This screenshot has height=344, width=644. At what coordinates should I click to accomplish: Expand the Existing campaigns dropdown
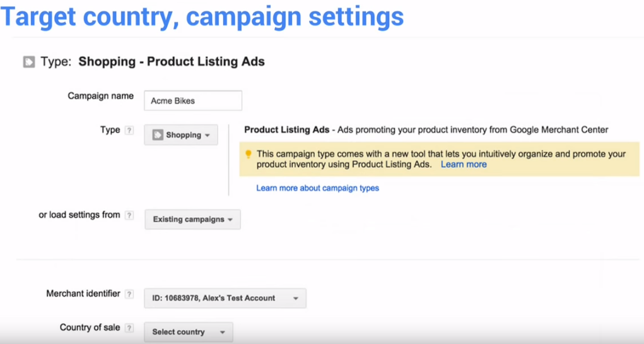click(192, 220)
